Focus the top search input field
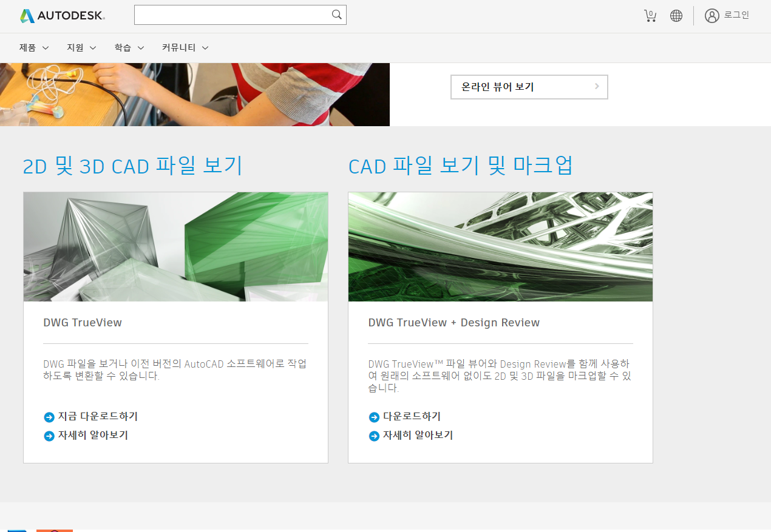Screen dimensions: 771x532 [x=240, y=15]
